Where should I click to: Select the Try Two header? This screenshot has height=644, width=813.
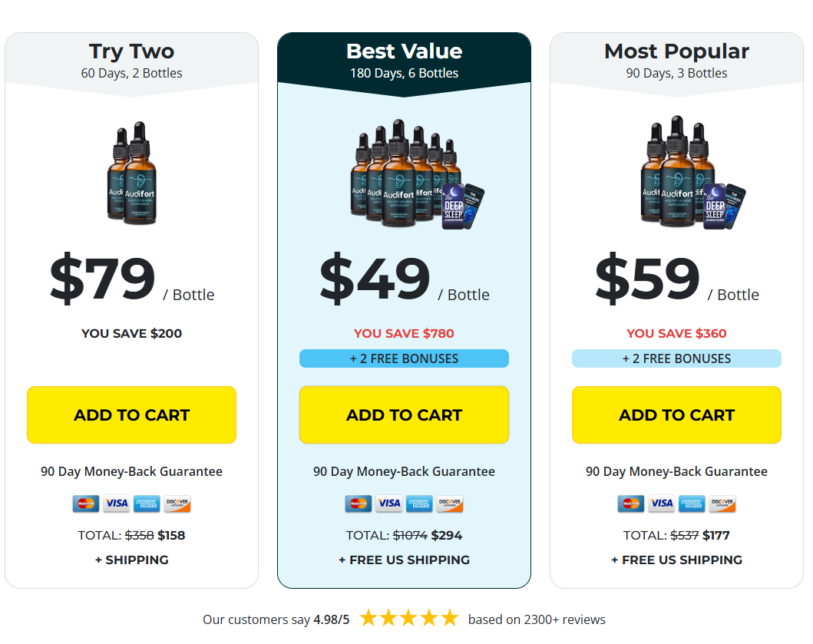click(x=131, y=61)
